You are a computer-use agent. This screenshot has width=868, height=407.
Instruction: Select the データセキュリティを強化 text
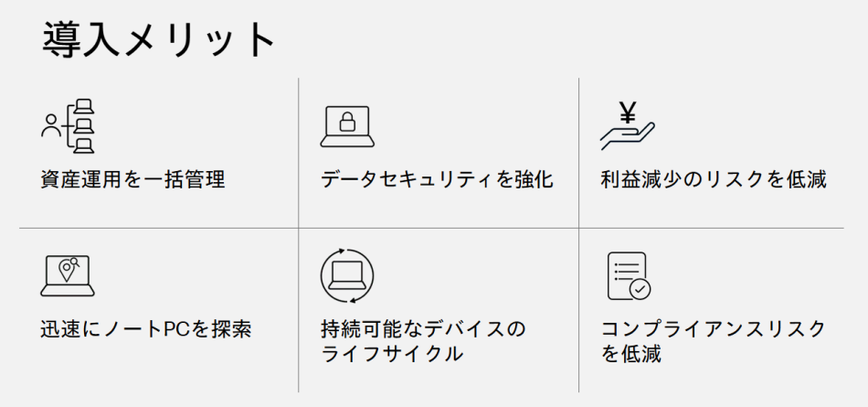[437, 179]
